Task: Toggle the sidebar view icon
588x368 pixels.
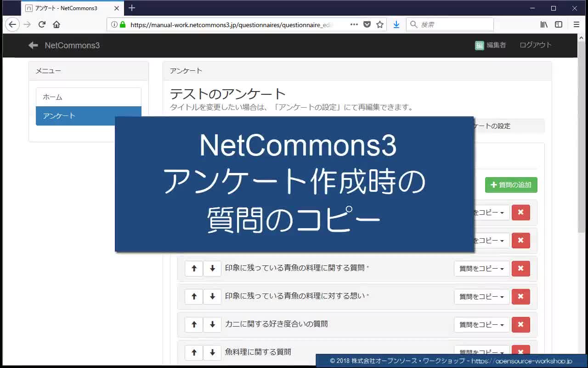Action: tap(559, 24)
